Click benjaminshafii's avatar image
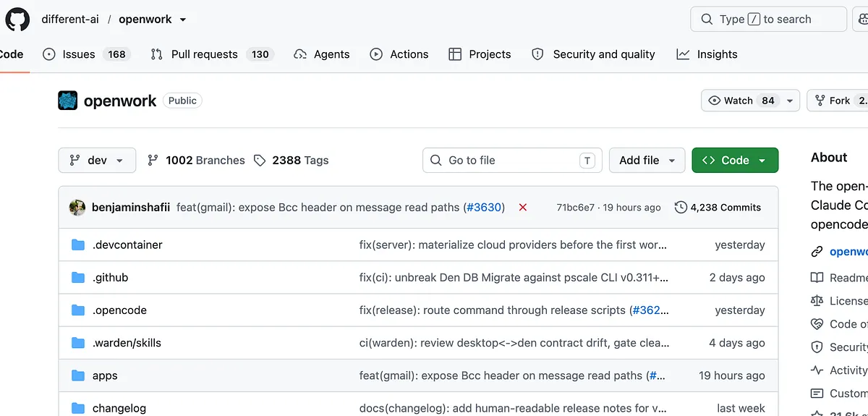The height and width of the screenshot is (416, 868). pyautogui.click(x=77, y=208)
